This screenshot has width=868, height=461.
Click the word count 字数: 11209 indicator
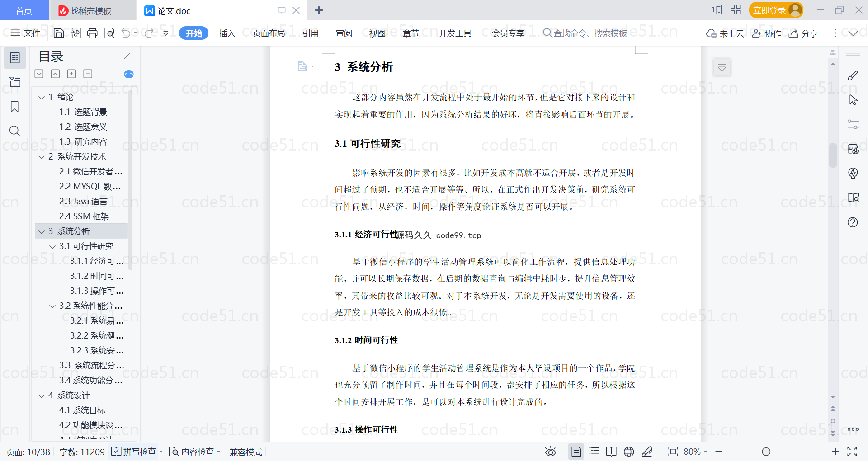[x=82, y=452]
